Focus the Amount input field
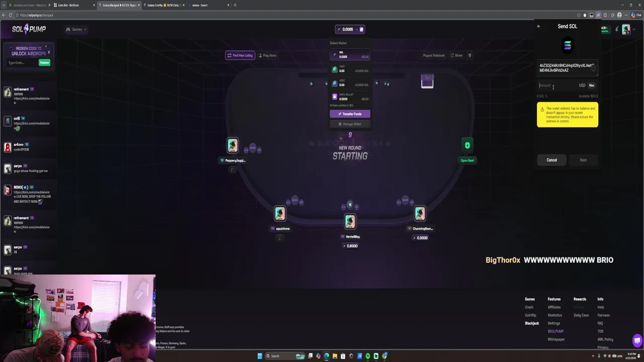The image size is (644, 362). 557,85
